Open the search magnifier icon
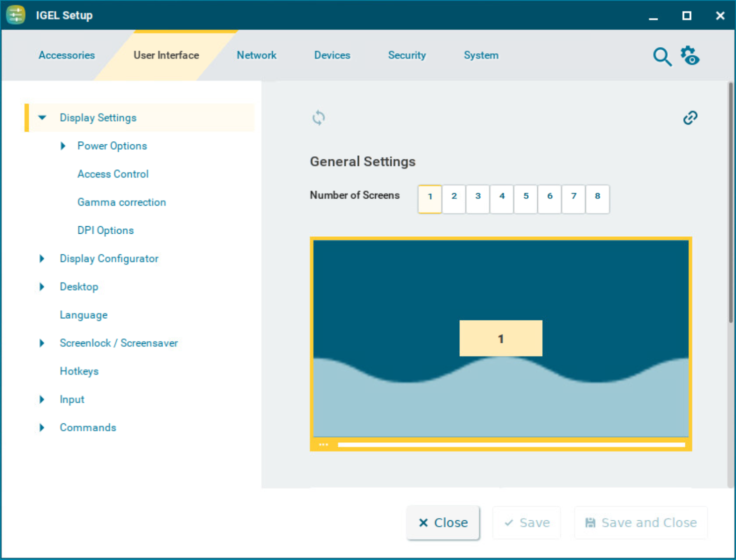This screenshot has width=736, height=560. coord(662,56)
